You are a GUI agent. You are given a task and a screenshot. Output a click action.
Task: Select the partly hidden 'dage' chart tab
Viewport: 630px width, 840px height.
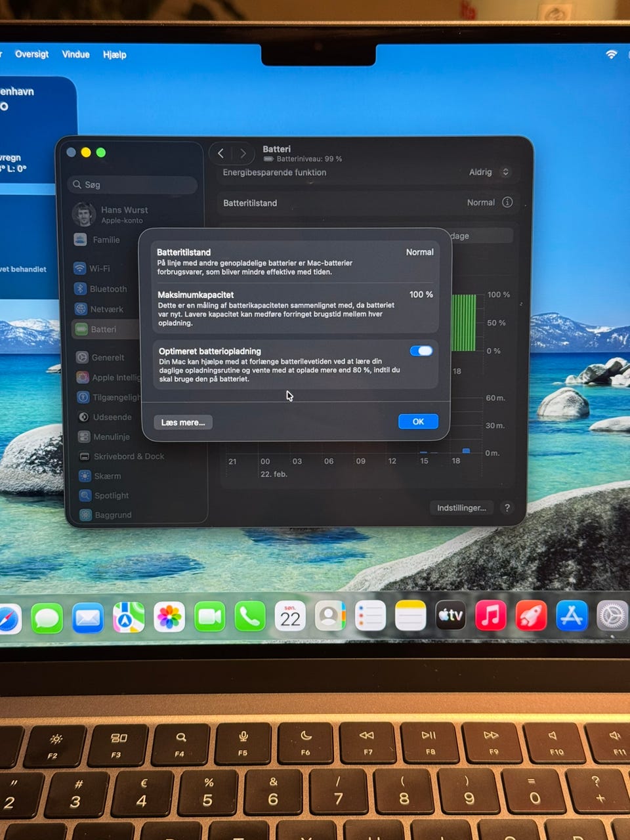point(481,236)
